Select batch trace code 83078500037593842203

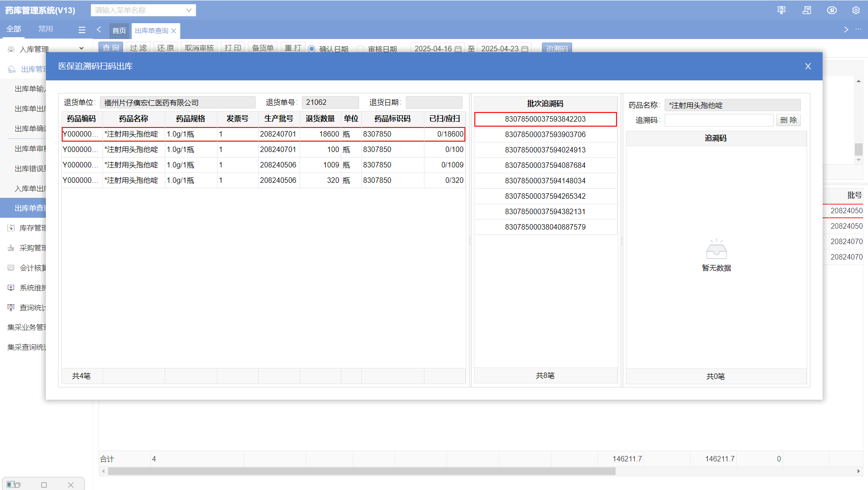click(x=545, y=119)
